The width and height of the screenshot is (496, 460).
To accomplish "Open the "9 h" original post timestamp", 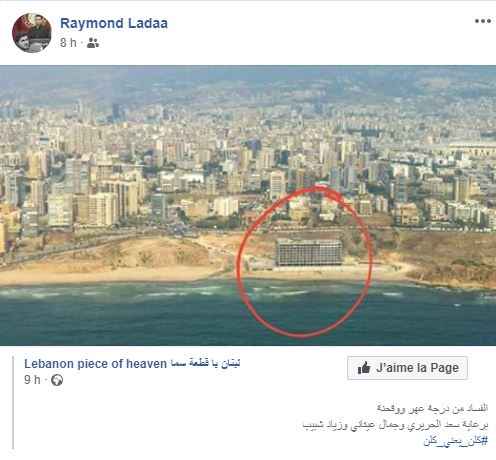I will tap(32, 380).
